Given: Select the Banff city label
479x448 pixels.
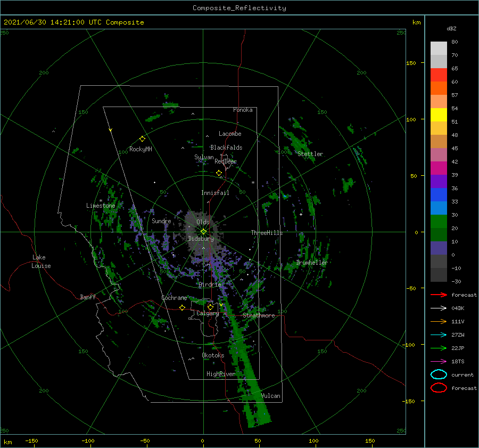Looking at the screenshot, I should [88, 297].
